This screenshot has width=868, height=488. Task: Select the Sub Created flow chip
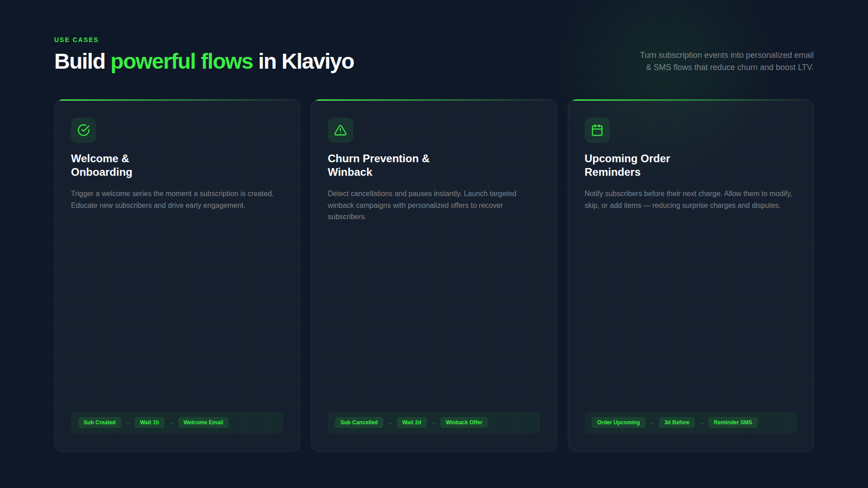pos(99,422)
